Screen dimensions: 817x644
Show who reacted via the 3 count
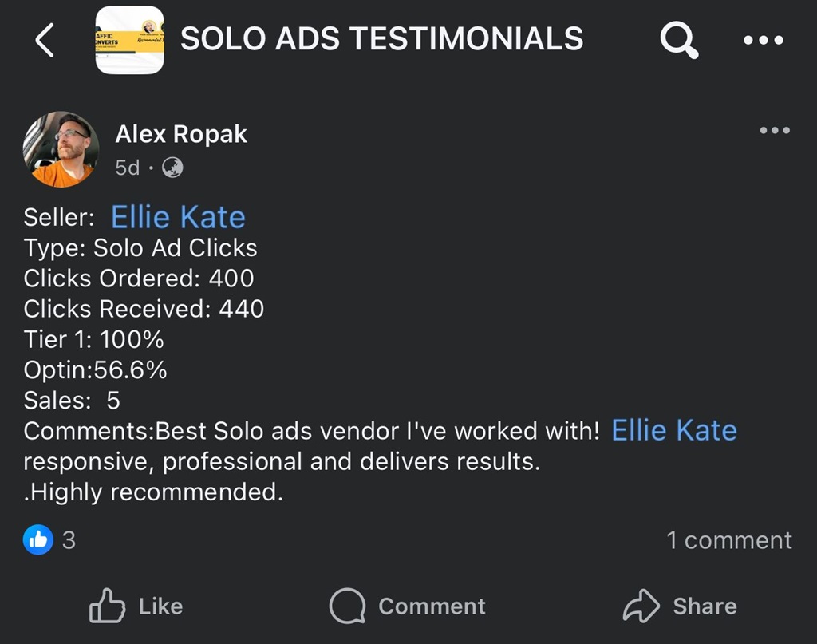point(69,540)
